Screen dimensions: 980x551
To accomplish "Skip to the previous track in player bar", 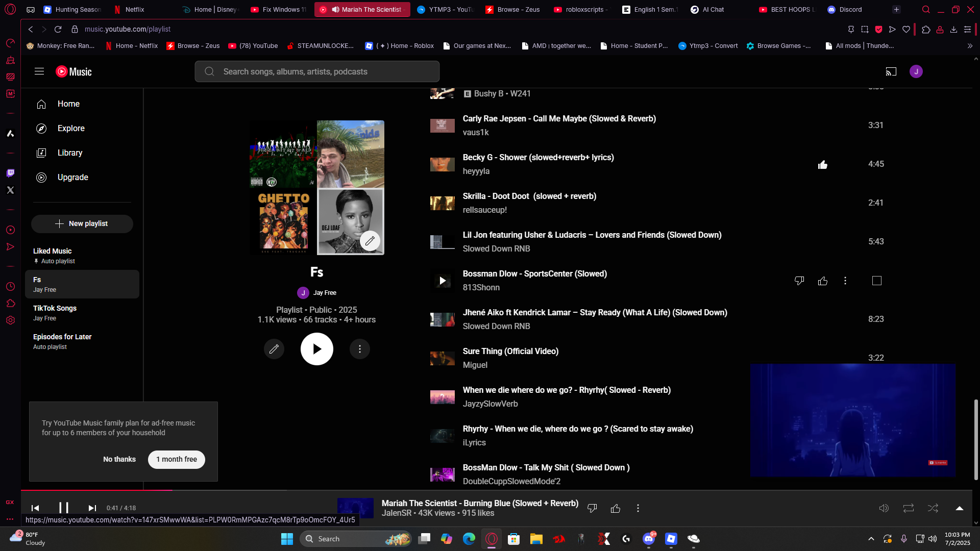I will coord(35,508).
